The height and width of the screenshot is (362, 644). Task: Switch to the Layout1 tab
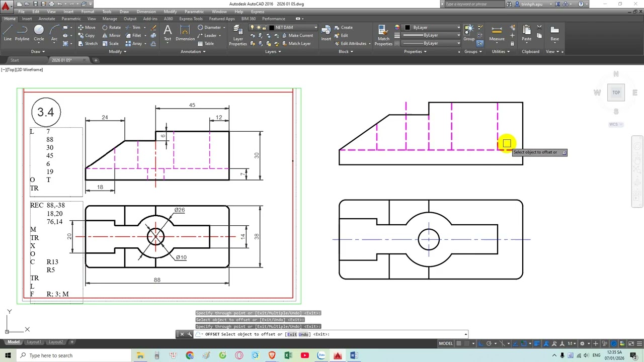34,342
